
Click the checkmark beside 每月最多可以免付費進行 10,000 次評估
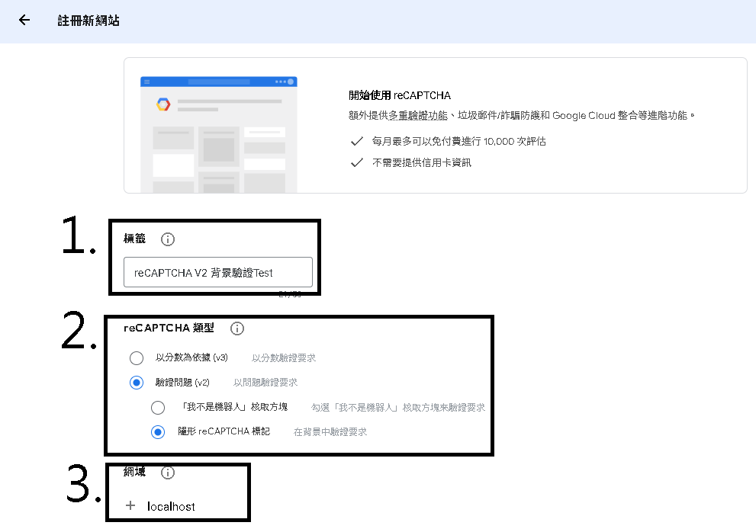pos(356,141)
